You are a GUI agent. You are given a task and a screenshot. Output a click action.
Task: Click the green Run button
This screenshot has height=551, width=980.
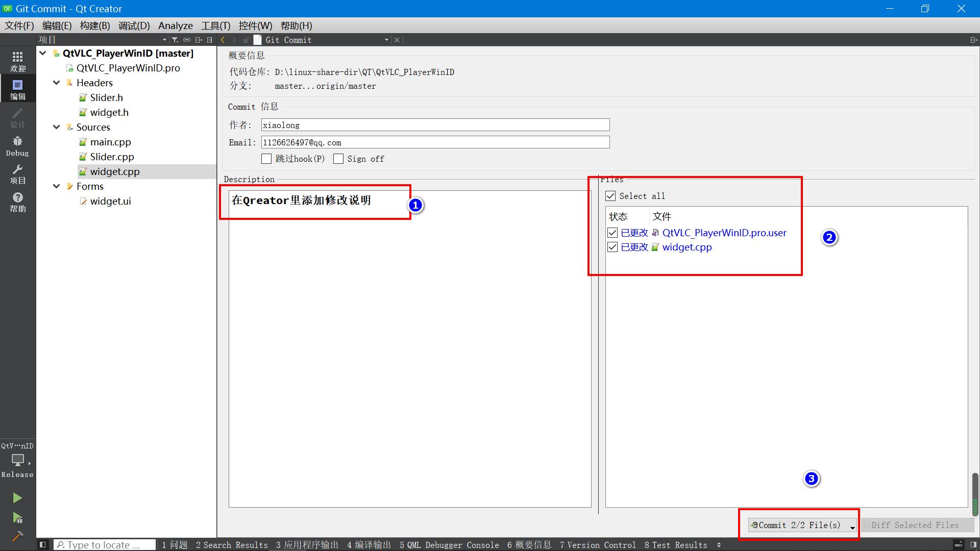click(x=17, y=498)
